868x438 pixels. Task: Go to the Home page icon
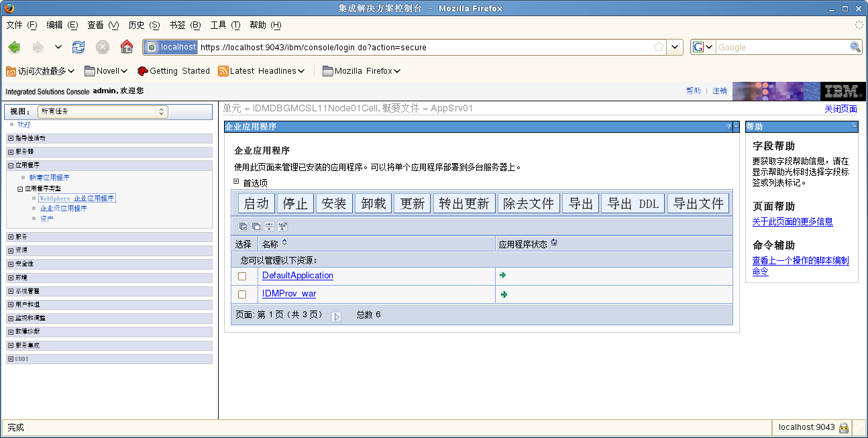[x=126, y=47]
